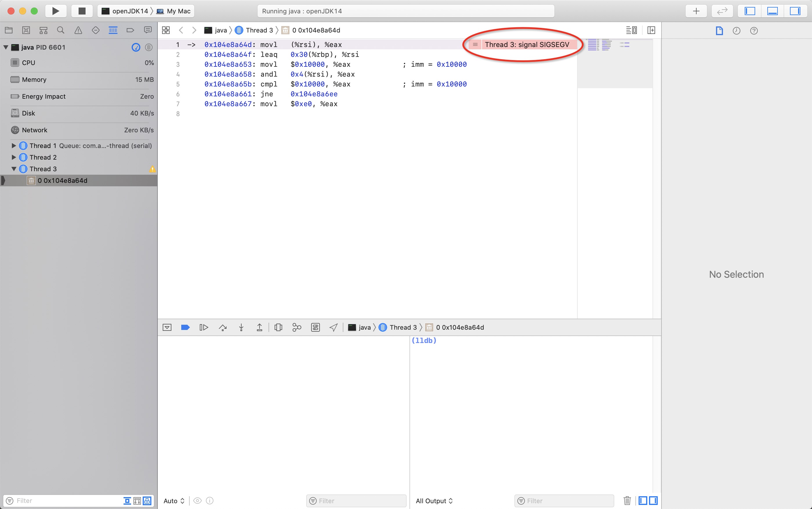812x509 pixels.
Task: Click Continue program execution button
Action: pyautogui.click(x=204, y=328)
